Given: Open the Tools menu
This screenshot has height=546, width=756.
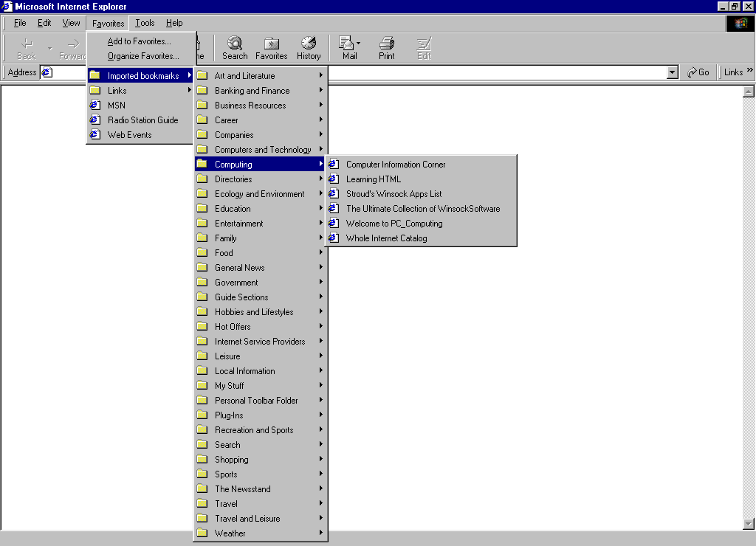Looking at the screenshot, I should tap(145, 23).
